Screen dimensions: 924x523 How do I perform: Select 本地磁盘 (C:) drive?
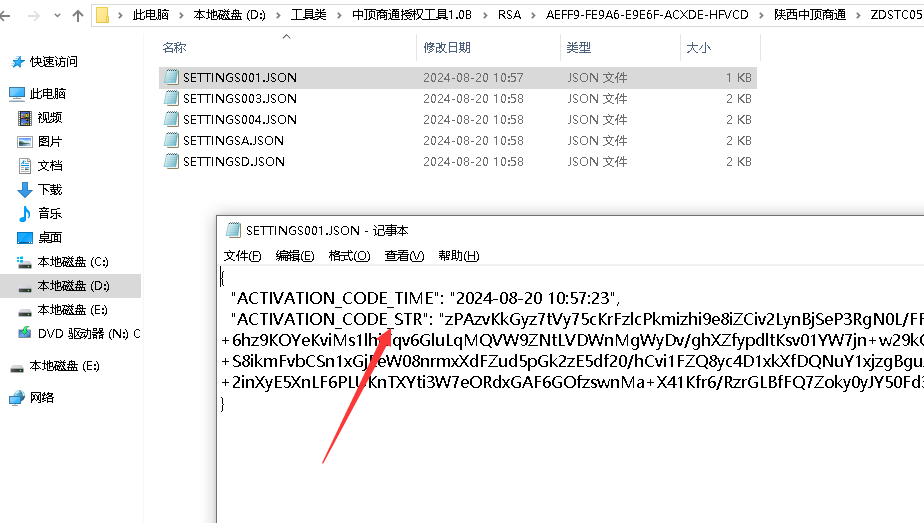point(72,262)
